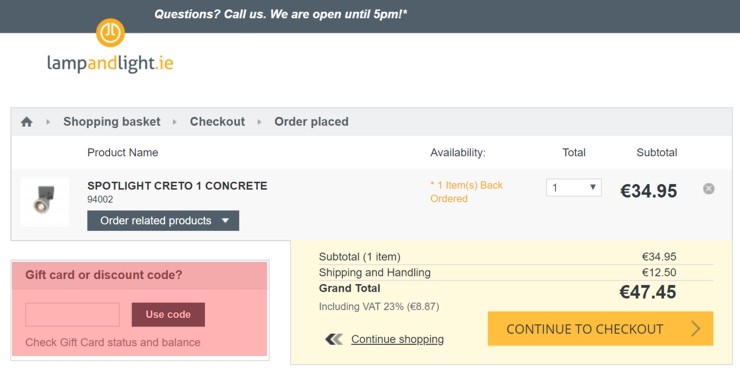Open the product quantity dropdown
740x377 pixels.
click(x=573, y=188)
